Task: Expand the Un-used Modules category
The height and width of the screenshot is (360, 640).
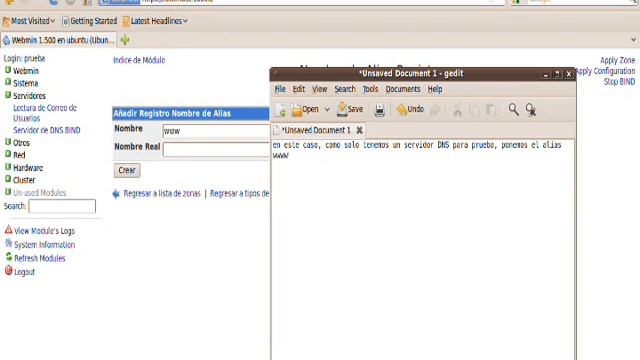Action: 39,193
